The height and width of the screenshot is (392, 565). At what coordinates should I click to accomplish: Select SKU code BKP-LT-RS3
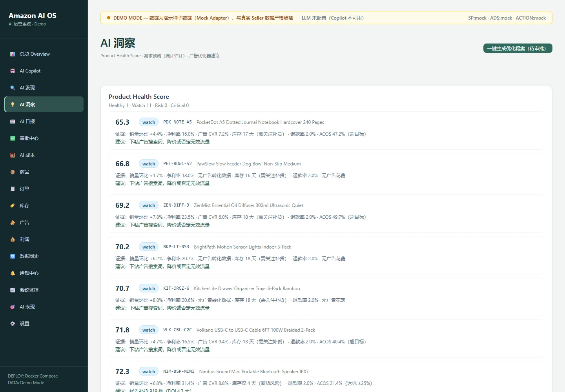tap(176, 247)
